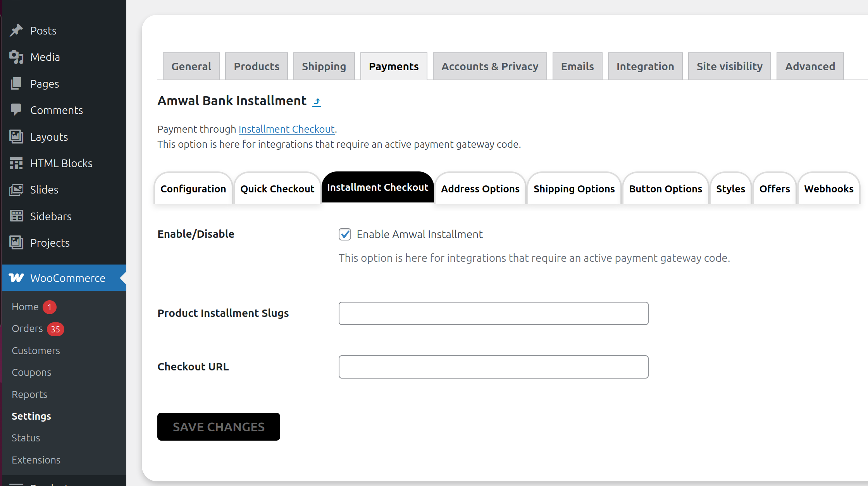The height and width of the screenshot is (486, 868).
Task: Open Orders submenu with 35 badge
Action: tap(28, 329)
